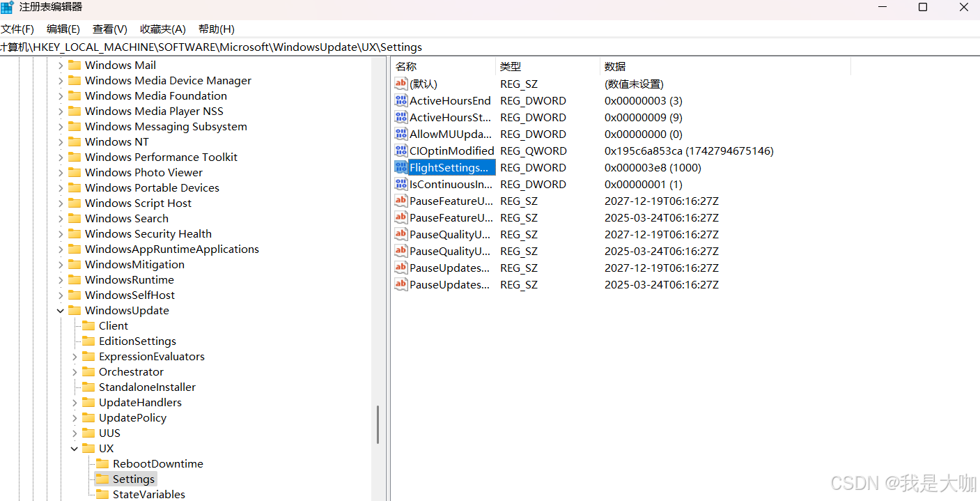The height and width of the screenshot is (501, 980).
Task: Click the string value icon beside (默认)
Action: [x=400, y=84]
